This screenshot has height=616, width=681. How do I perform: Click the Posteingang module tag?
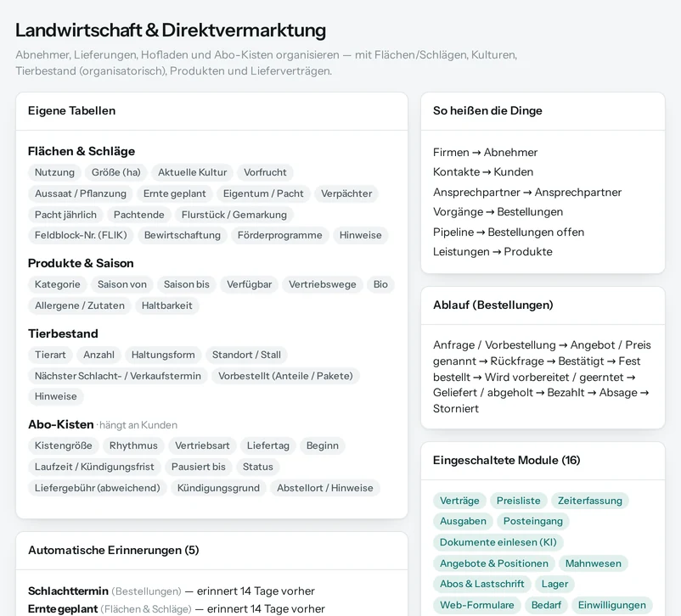coord(533,521)
